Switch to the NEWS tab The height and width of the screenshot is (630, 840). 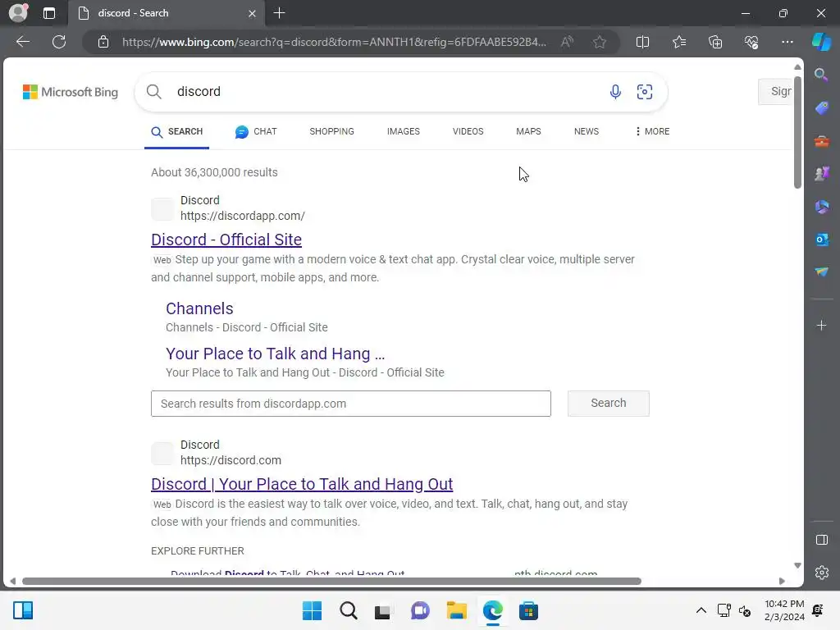(x=586, y=132)
